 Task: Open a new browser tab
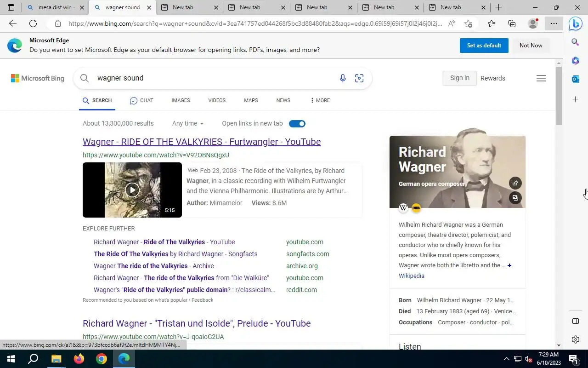(498, 7)
